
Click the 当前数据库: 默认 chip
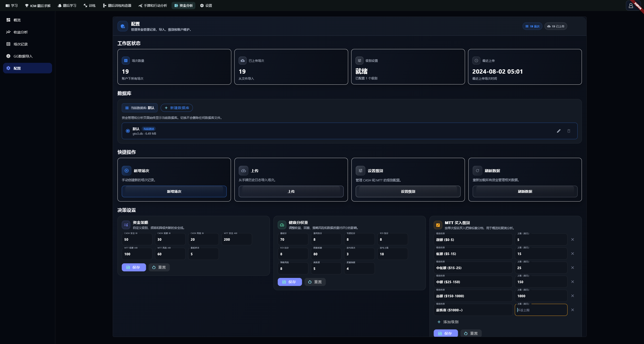140,108
